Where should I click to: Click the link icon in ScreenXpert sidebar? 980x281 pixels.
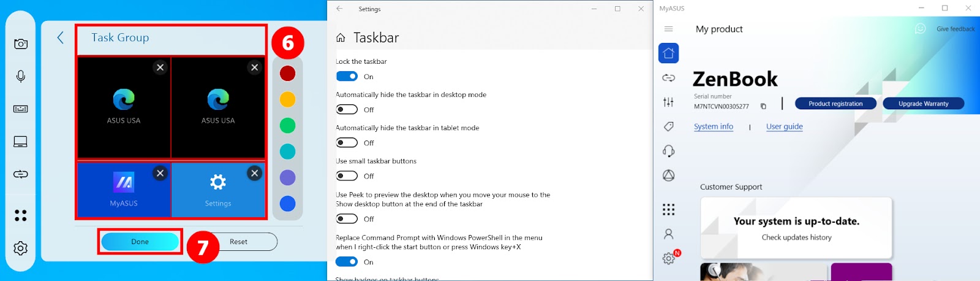tap(21, 174)
